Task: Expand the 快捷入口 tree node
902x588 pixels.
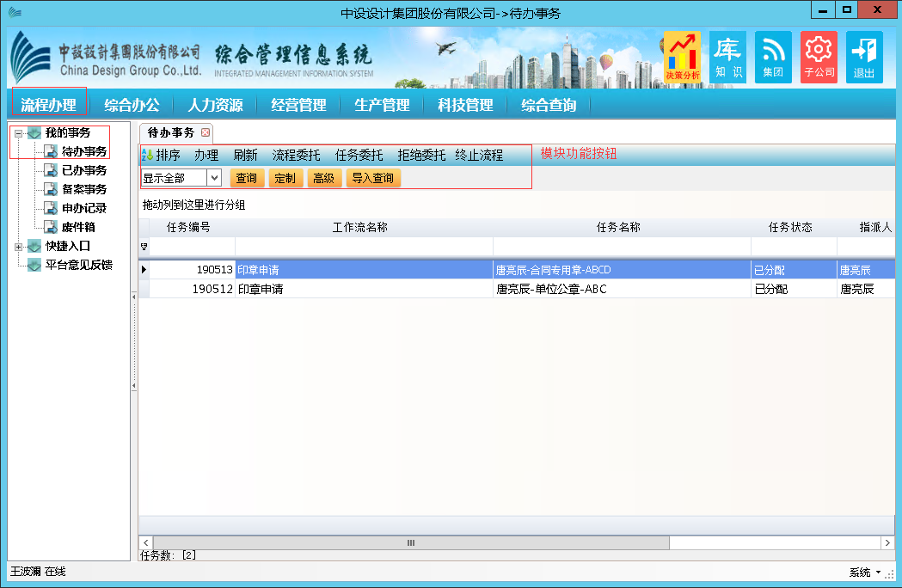Action: (x=18, y=247)
